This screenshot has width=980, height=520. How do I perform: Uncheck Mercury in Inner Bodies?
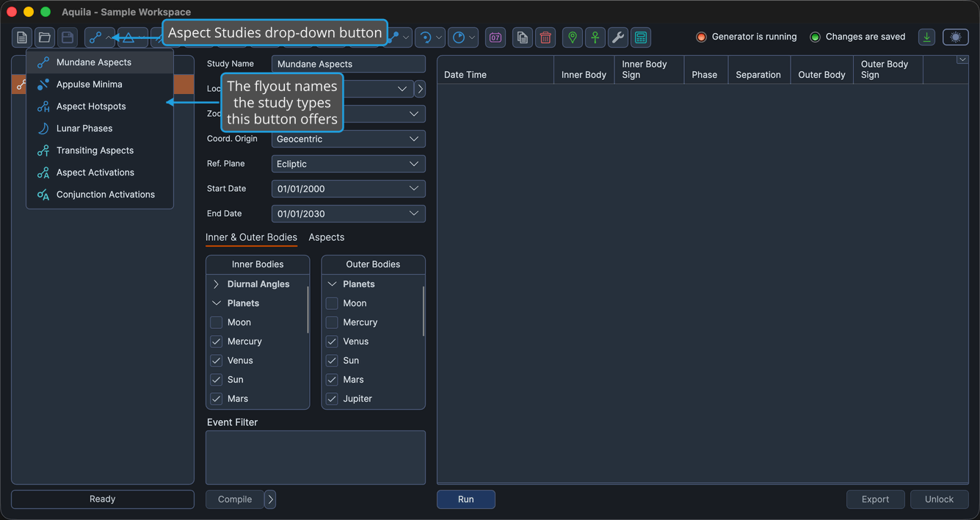217,342
